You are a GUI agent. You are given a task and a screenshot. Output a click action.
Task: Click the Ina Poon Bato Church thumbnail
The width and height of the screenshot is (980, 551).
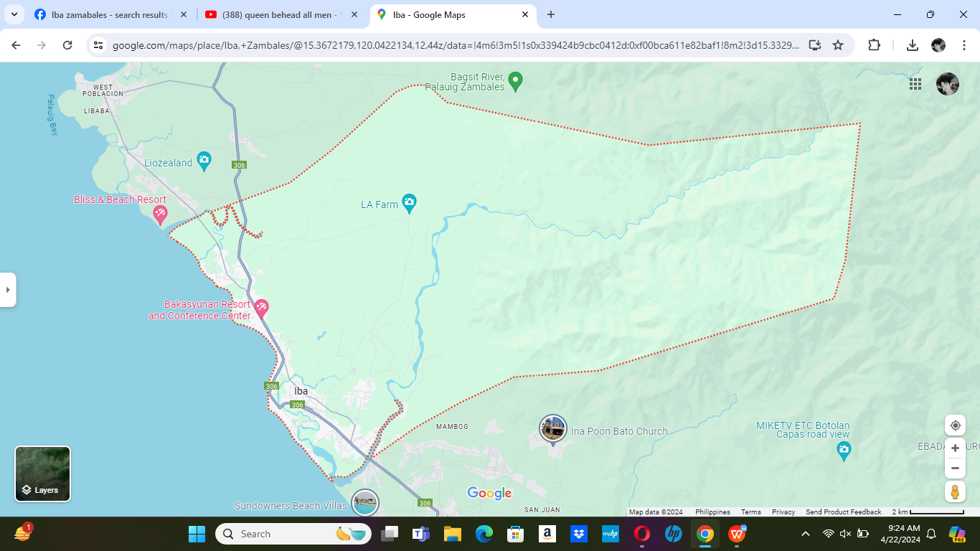(553, 429)
